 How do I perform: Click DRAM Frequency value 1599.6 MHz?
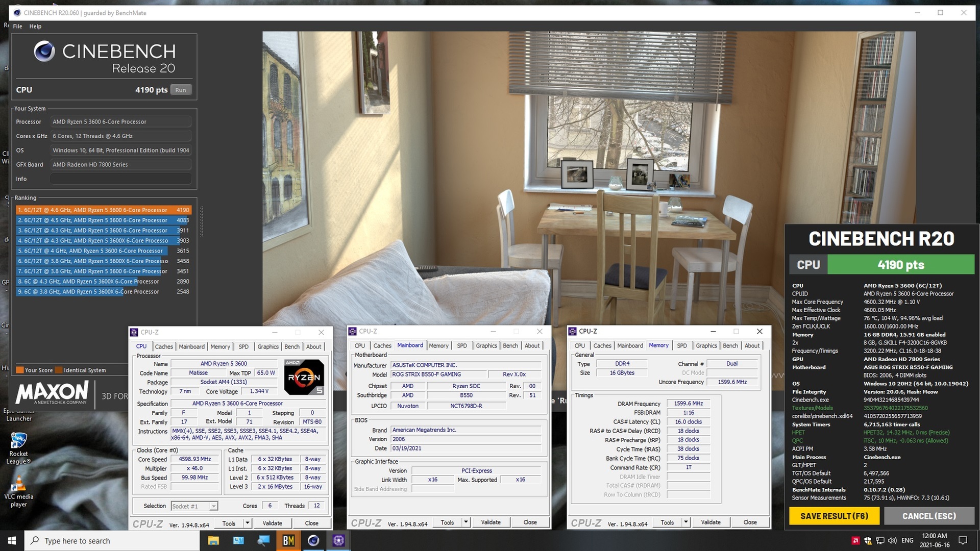pos(689,404)
